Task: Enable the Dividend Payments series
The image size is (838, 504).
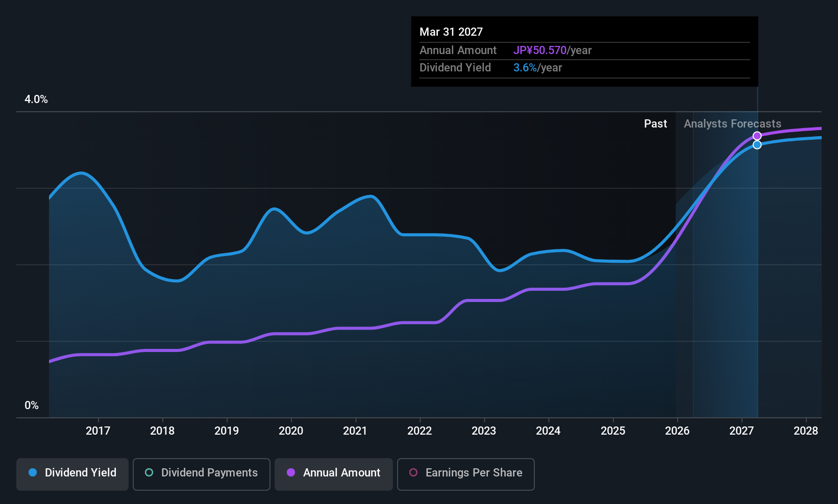Action: click(x=201, y=474)
